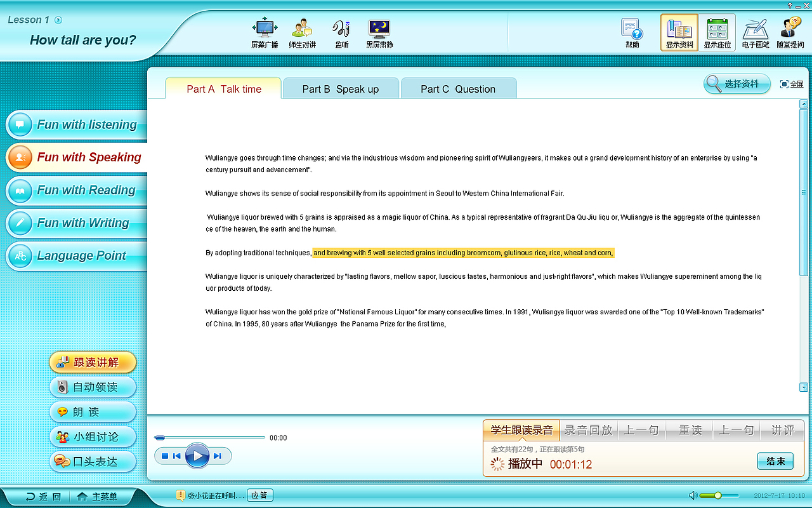The width and height of the screenshot is (812, 508).
Task: Select 学生跟读录音 tab
Action: click(521, 430)
